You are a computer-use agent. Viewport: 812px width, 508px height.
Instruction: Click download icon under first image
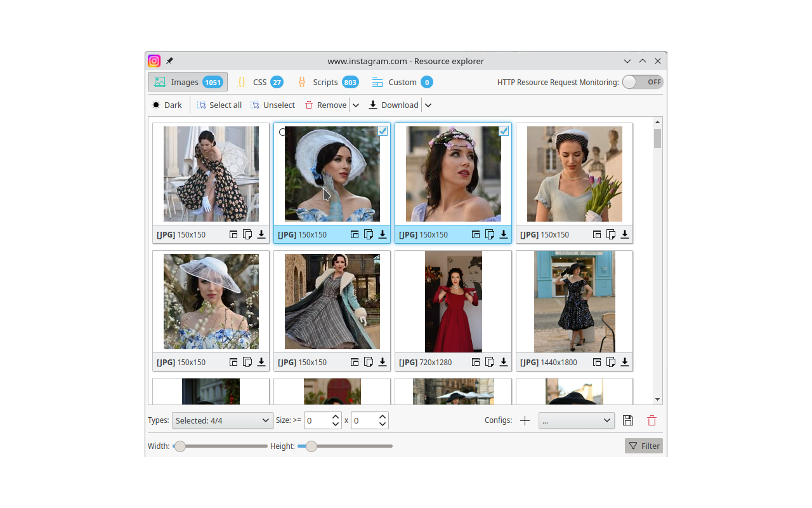[261, 234]
